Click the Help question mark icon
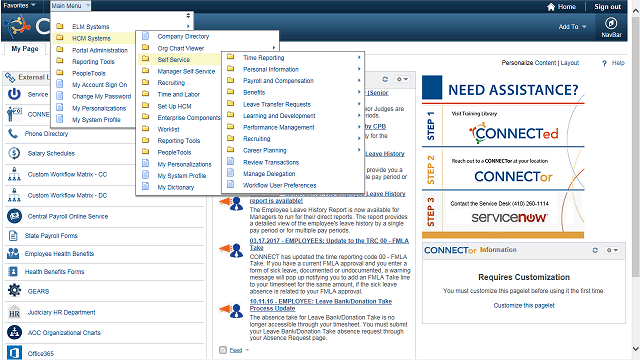This screenshot has height=360, width=640. pyautogui.click(x=604, y=63)
